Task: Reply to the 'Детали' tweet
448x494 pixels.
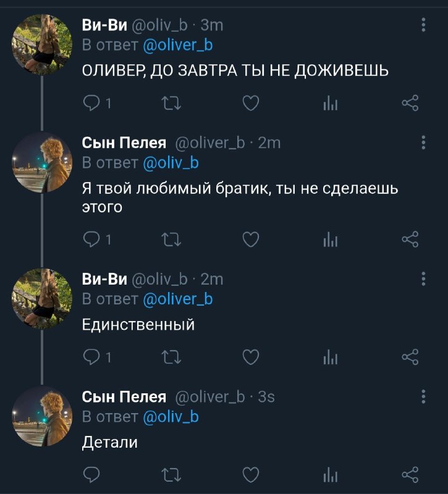Action: 91,475
